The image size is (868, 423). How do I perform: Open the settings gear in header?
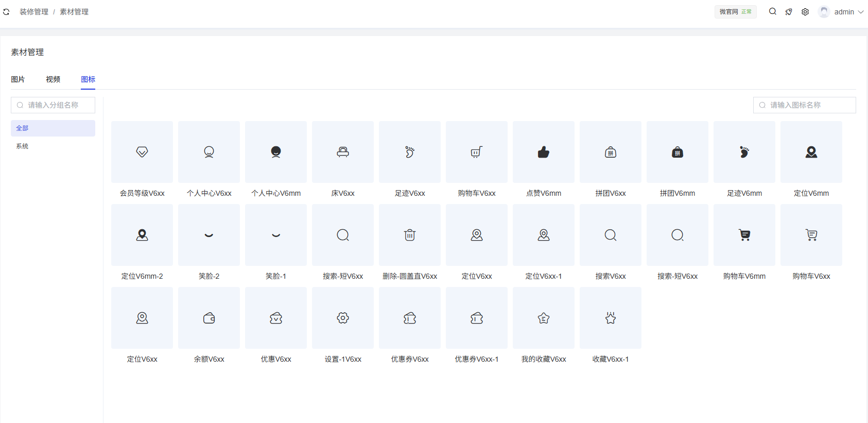805,12
